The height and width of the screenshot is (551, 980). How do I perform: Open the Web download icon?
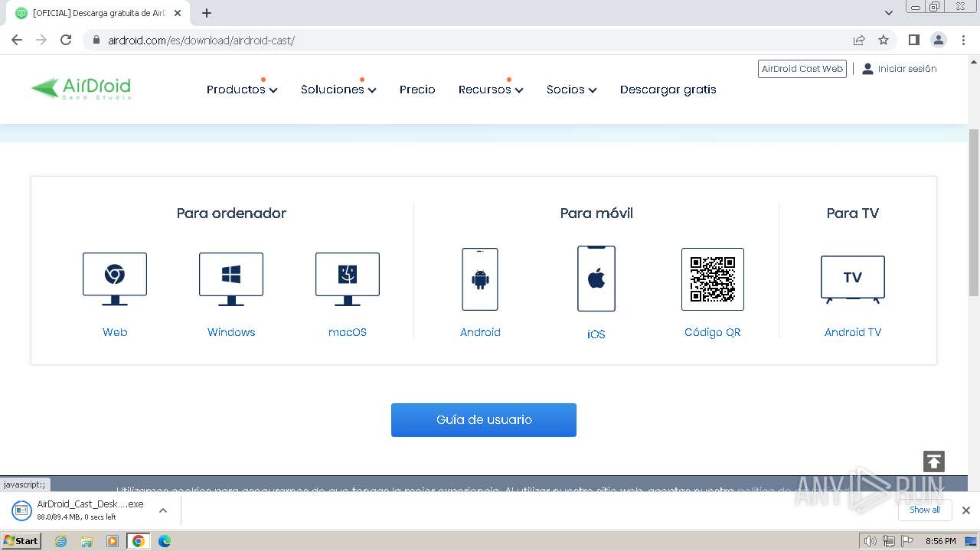pyautogui.click(x=115, y=279)
